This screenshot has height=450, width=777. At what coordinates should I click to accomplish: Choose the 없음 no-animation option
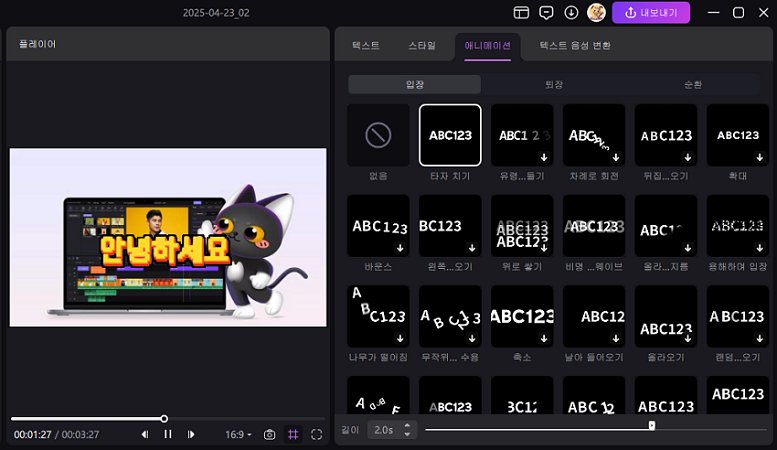[378, 135]
